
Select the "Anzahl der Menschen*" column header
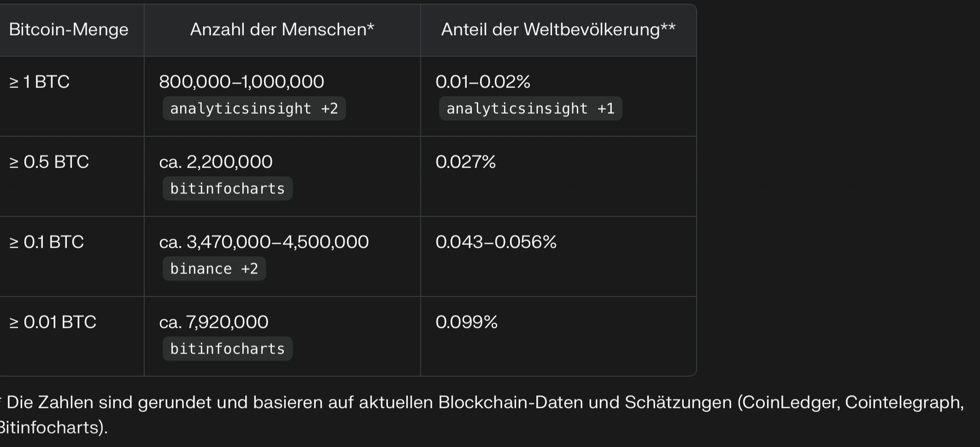pyautogui.click(x=282, y=30)
